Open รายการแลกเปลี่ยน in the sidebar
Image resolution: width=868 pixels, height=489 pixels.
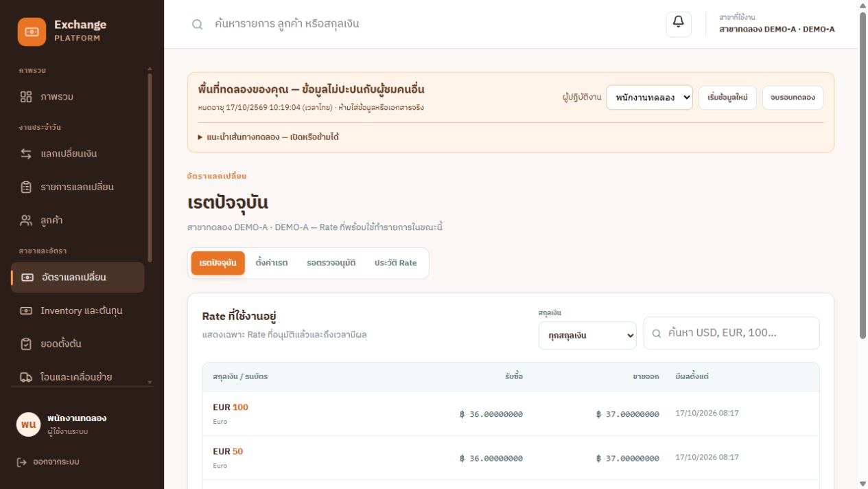click(78, 187)
